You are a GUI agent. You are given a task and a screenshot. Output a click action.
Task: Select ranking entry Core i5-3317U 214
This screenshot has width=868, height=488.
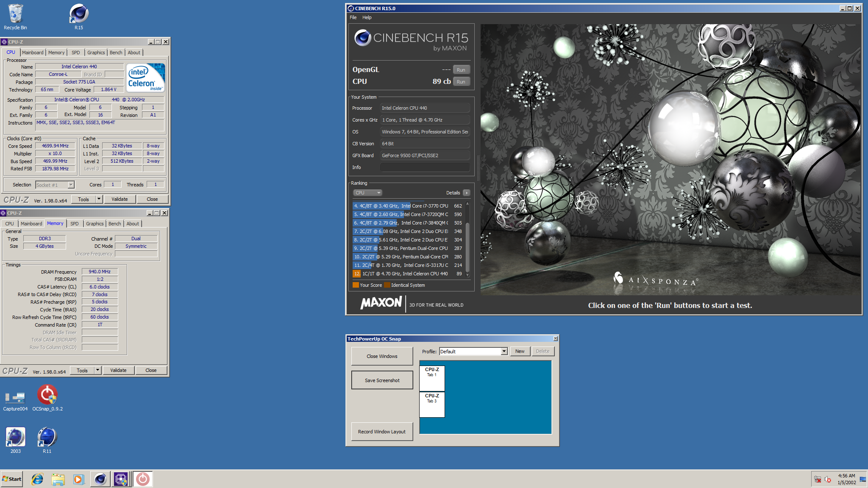pyautogui.click(x=408, y=265)
